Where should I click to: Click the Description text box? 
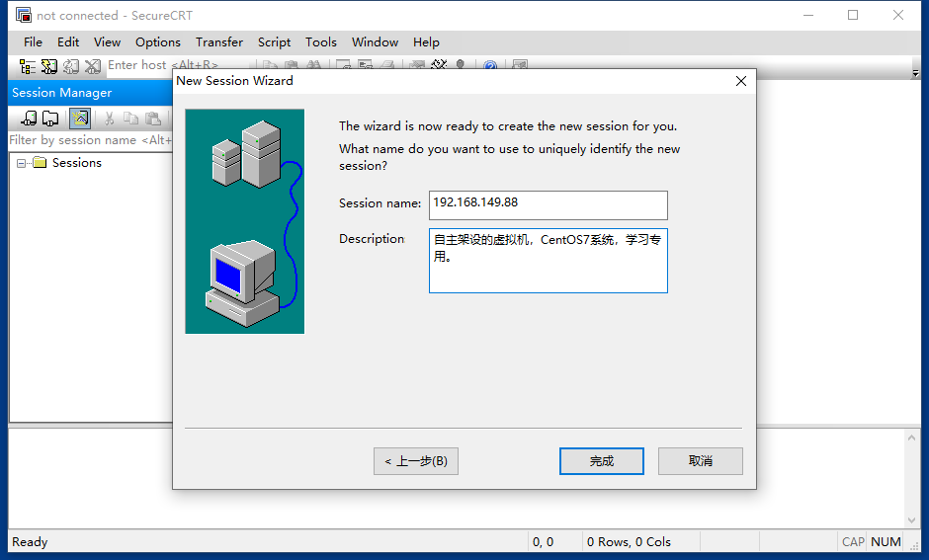[x=549, y=261]
